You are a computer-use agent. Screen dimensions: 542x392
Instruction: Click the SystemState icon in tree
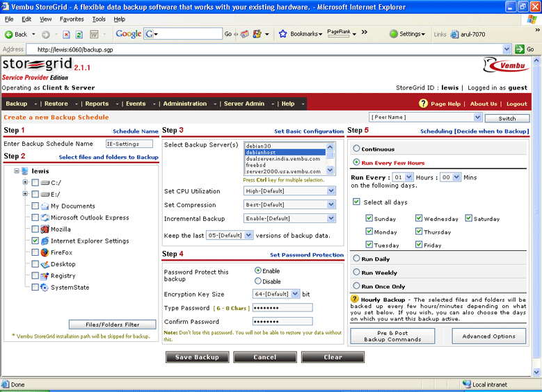point(45,287)
